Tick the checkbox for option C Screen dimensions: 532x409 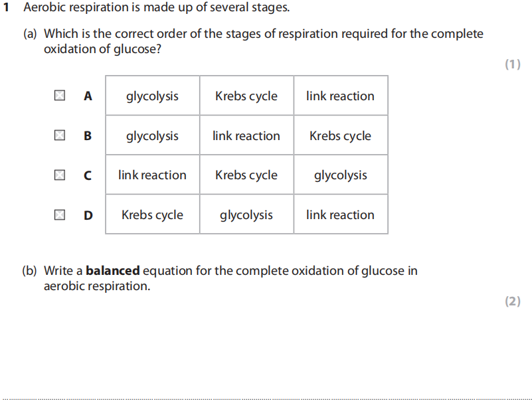point(60,175)
